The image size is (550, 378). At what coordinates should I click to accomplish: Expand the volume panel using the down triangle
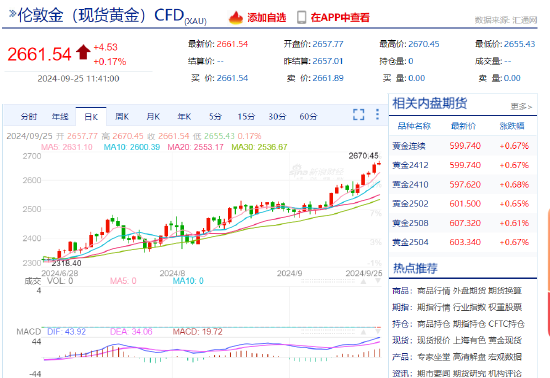tap(378, 281)
